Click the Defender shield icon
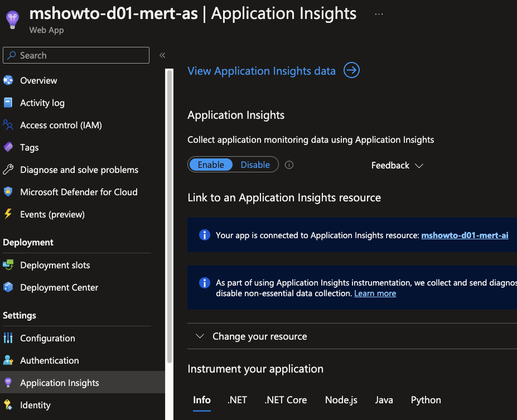This screenshot has width=517, height=420. (8, 191)
